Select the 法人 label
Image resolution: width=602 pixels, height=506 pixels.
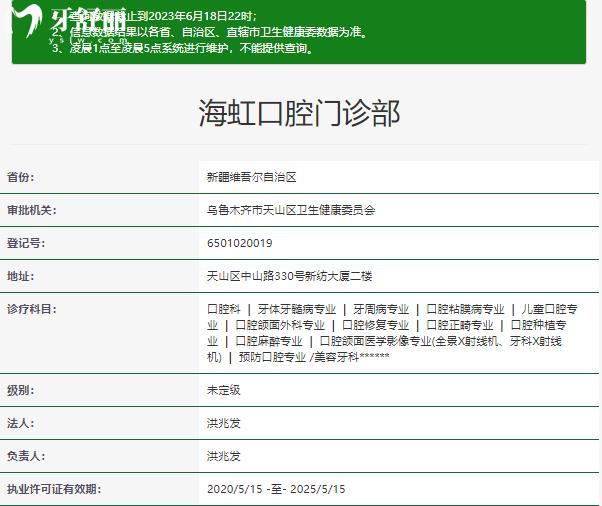[20, 424]
